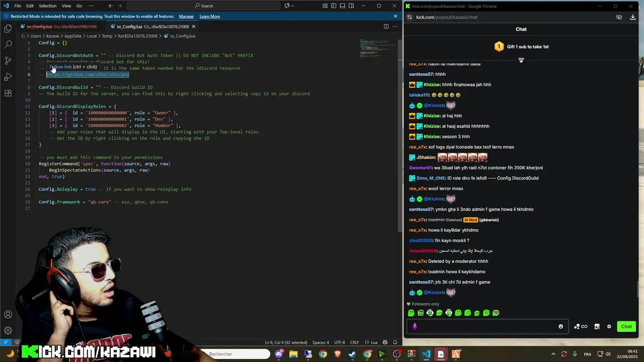Open the Kick gift shop icon

[597, 326]
